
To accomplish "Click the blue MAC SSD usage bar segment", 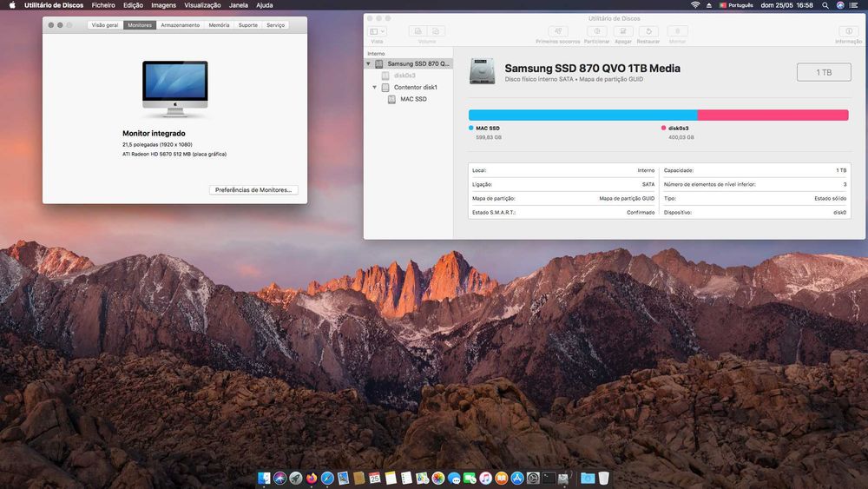I will [583, 116].
